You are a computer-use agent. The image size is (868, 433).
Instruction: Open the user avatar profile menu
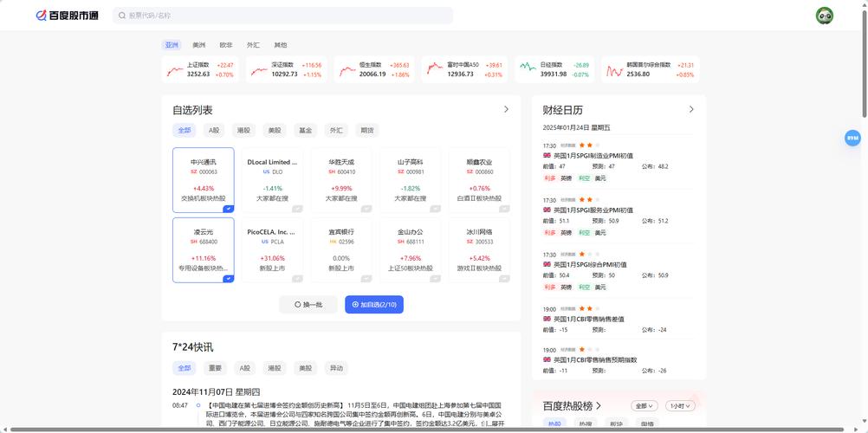point(824,16)
